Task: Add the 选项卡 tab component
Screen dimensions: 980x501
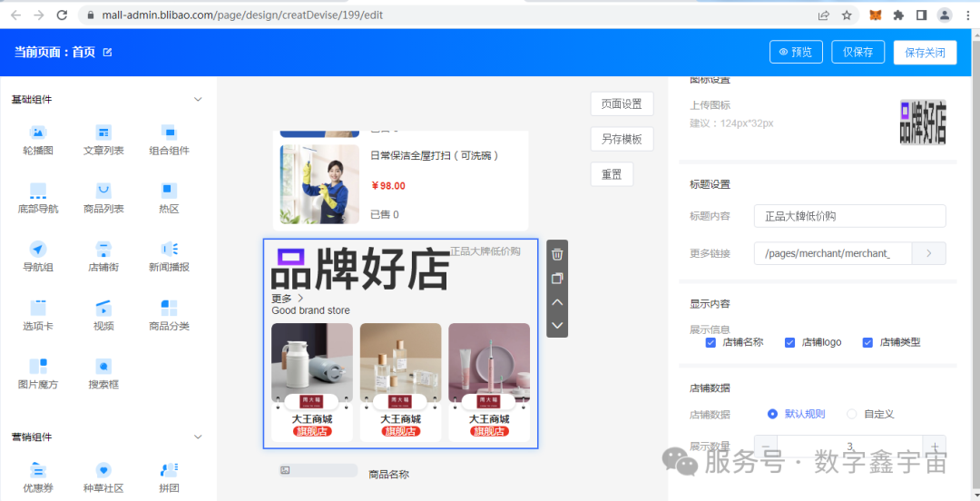Action: [x=38, y=316]
